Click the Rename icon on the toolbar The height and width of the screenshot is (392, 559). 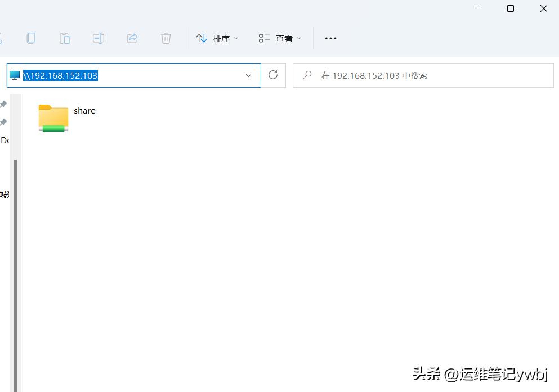99,38
